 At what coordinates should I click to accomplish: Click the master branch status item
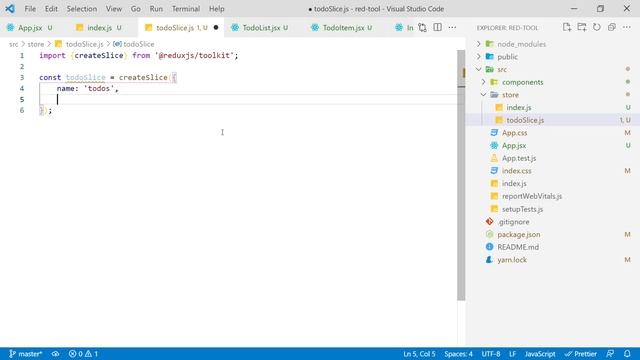25,354
